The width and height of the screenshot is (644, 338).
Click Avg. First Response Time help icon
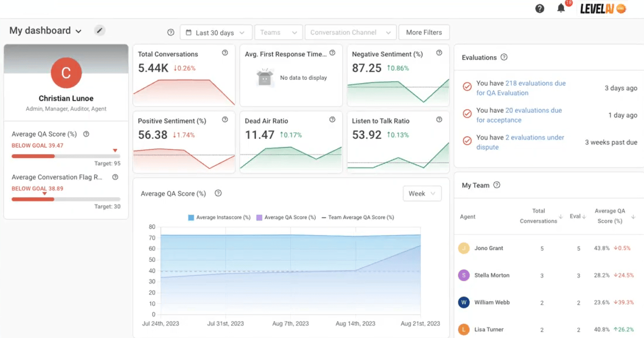[332, 53]
